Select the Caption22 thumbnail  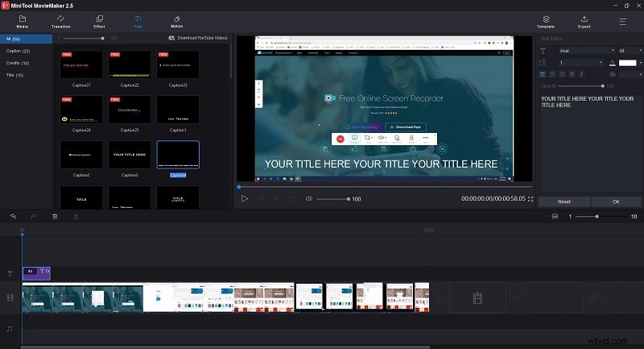pyautogui.click(x=130, y=64)
